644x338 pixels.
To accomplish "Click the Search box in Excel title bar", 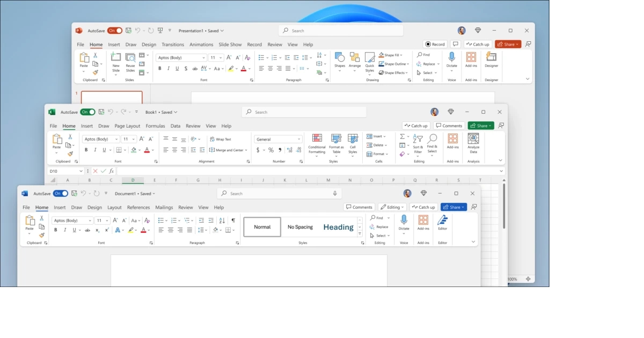I will coord(304,112).
